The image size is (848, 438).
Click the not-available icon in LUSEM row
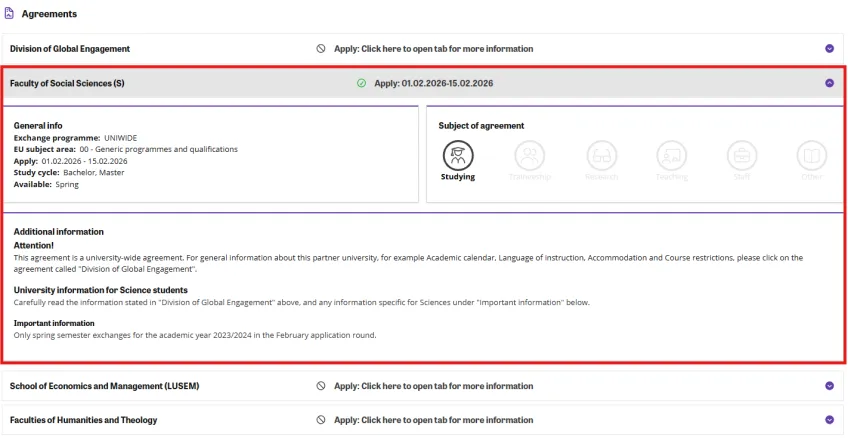[x=321, y=386]
